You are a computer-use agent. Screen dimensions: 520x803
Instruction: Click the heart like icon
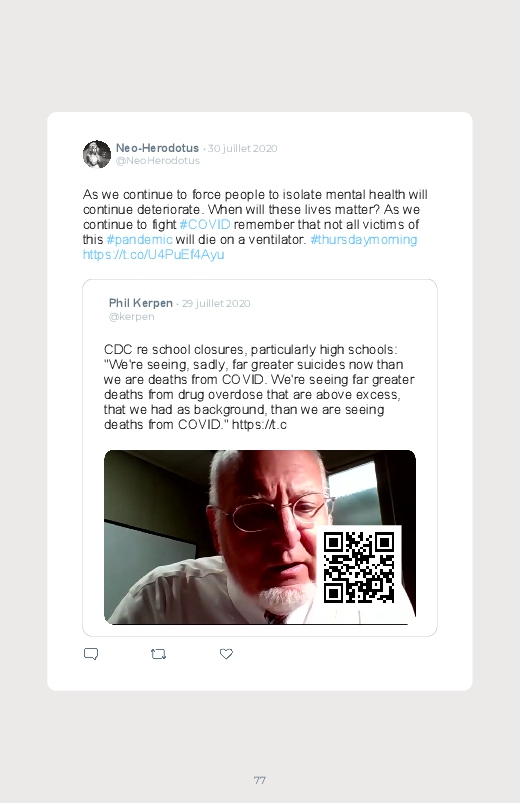click(226, 654)
